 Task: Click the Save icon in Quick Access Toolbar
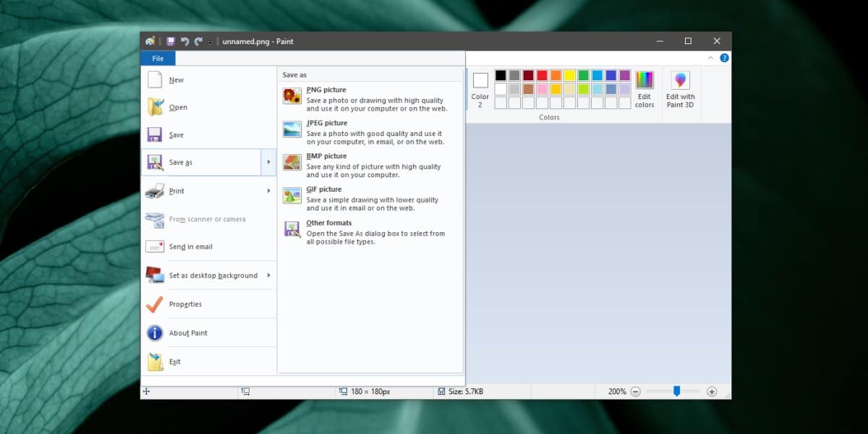pyautogui.click(x=171, y=42)
